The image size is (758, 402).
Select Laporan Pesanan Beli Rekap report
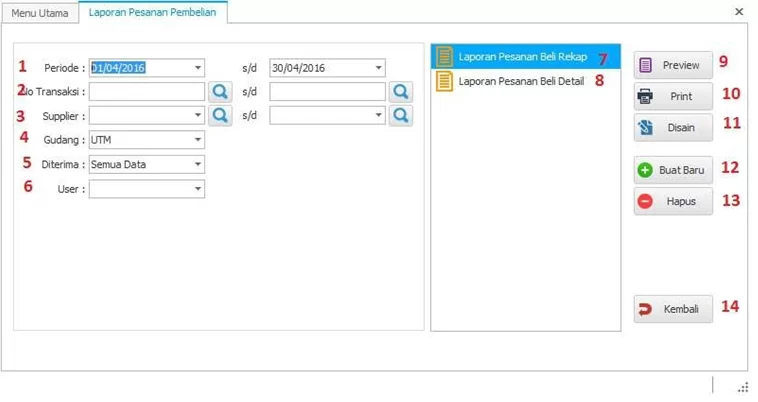522,57
